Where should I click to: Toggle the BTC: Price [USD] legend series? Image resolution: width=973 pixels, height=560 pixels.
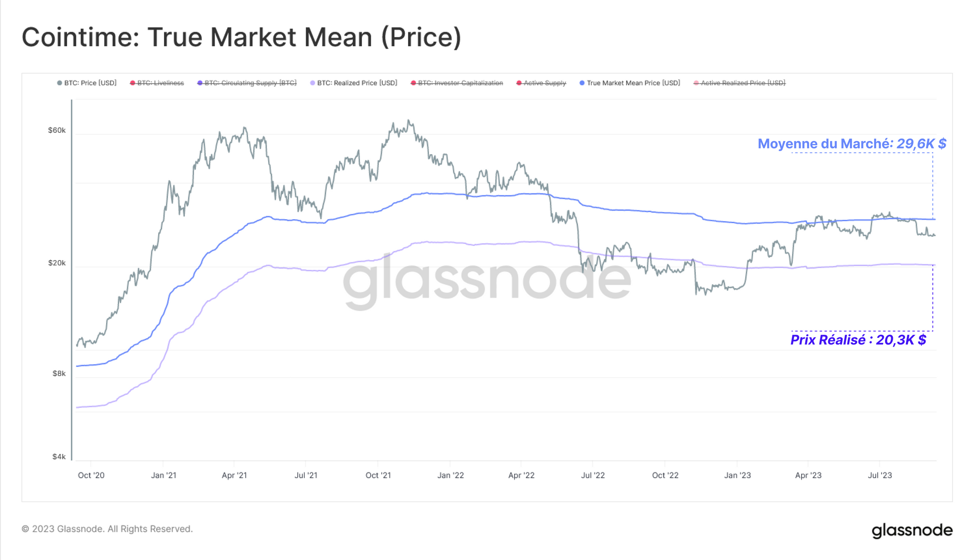[x=87, y=83]
